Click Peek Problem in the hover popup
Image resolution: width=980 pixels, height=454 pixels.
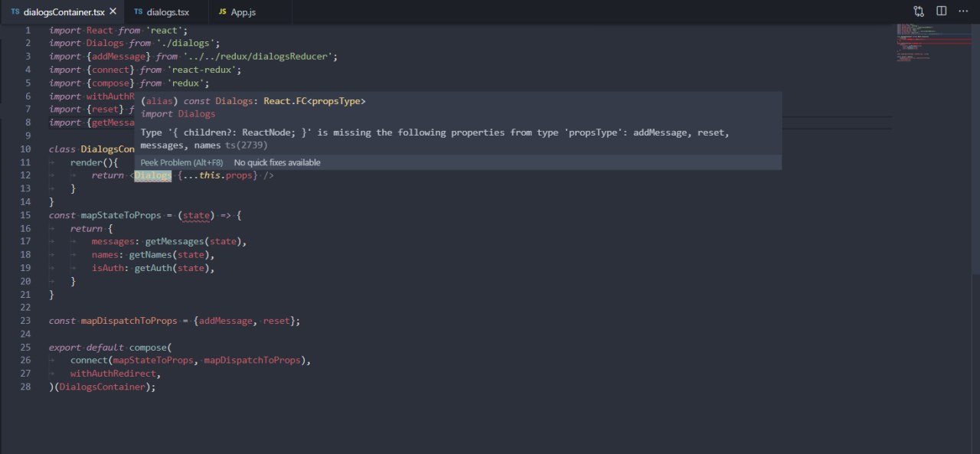pos(181,162)
